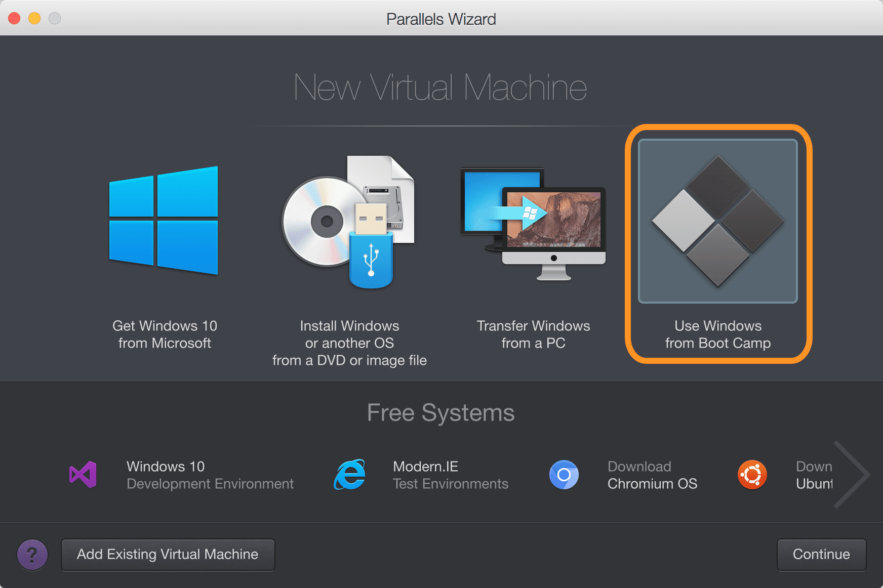Select Install Windows or another OS label
883x588 pixels.
(x=349, y=343)
